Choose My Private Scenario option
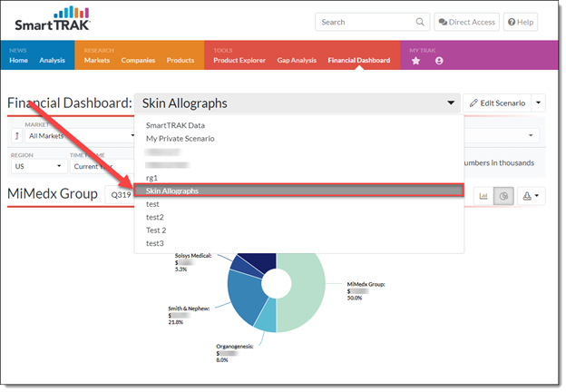 coord(299,139)
